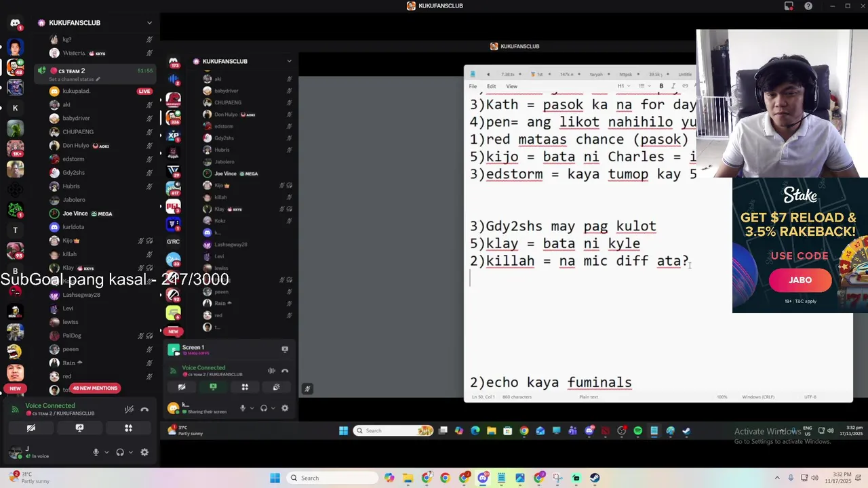Open Discord from Windows taskbar
The image size is (868, 488).
tap(482, 478)
